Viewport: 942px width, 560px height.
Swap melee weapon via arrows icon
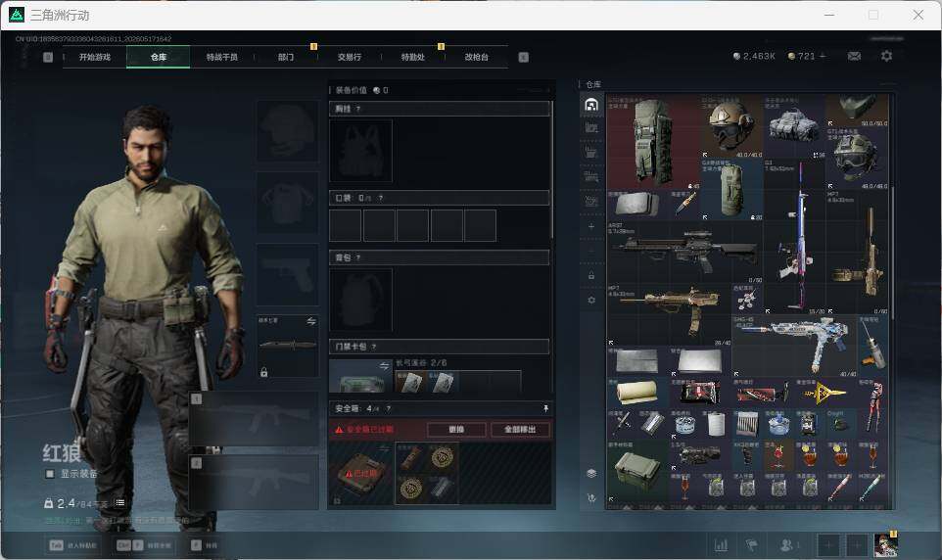point(311,321)
